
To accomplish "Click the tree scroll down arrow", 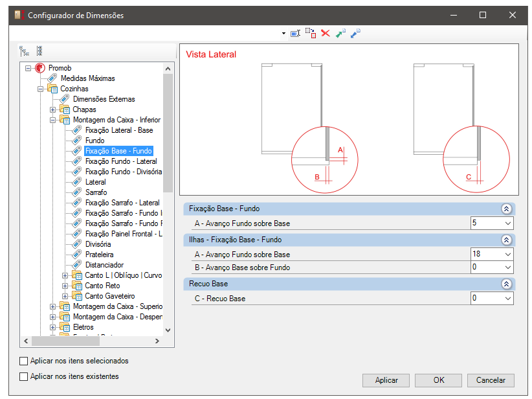I will coord(168,330).
